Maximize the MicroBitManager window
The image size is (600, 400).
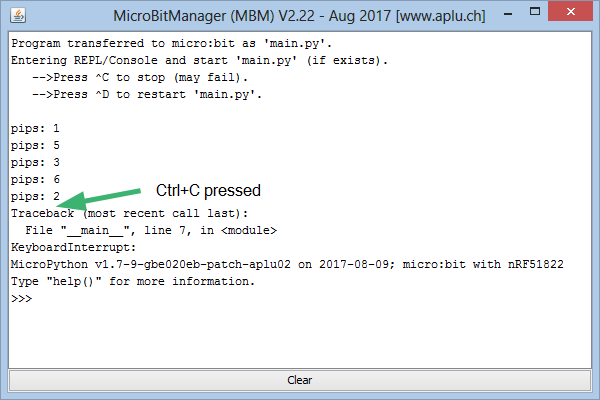pos(535,11)
